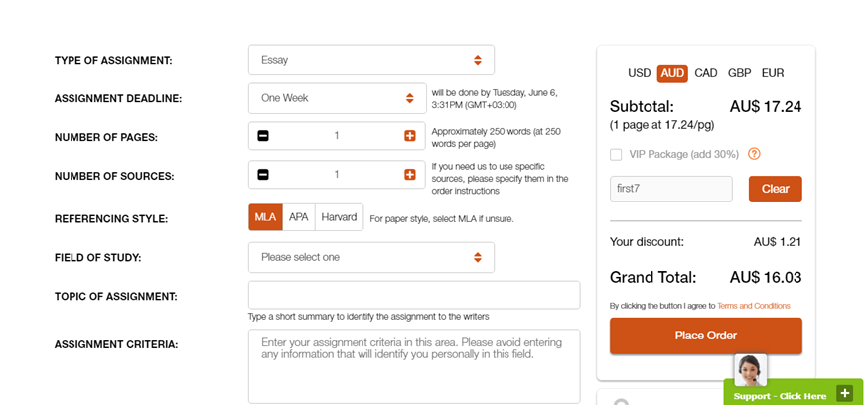Decrease number of pages with minus icon

pos(263,136)
